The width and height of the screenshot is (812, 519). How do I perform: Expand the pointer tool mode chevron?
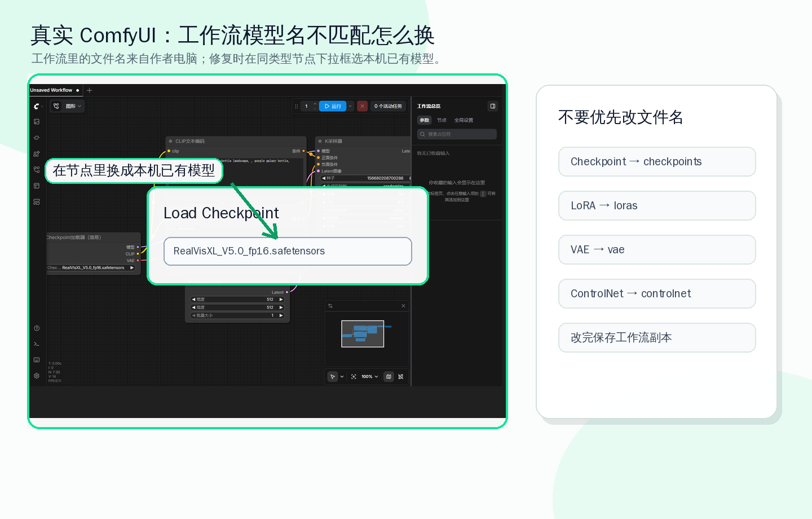pyautogui.click(x=342, y=376)
